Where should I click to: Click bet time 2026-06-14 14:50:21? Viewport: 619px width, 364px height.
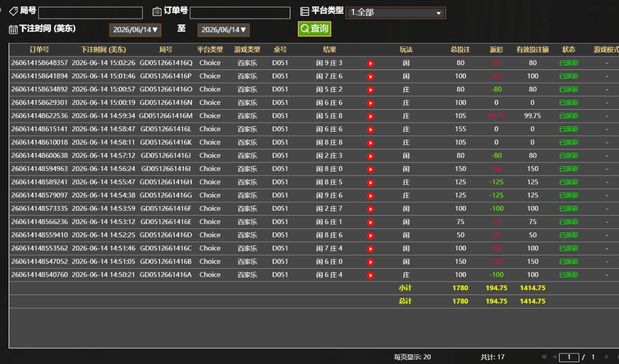(103, 274)
